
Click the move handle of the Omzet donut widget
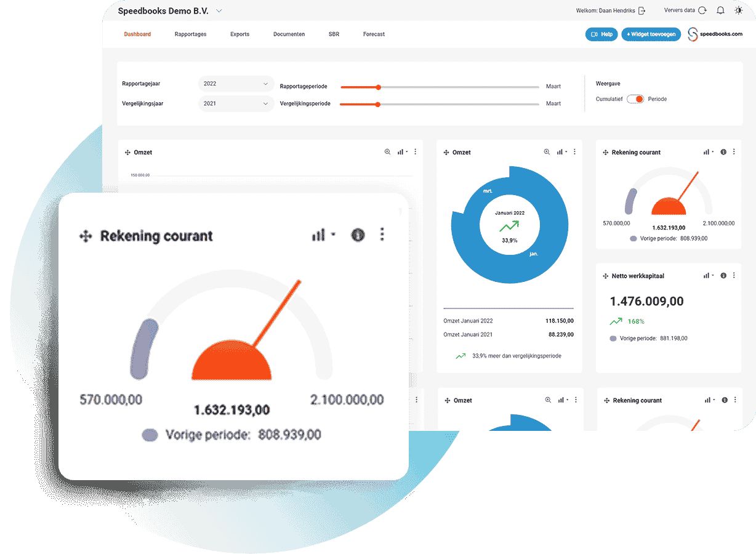446,153
